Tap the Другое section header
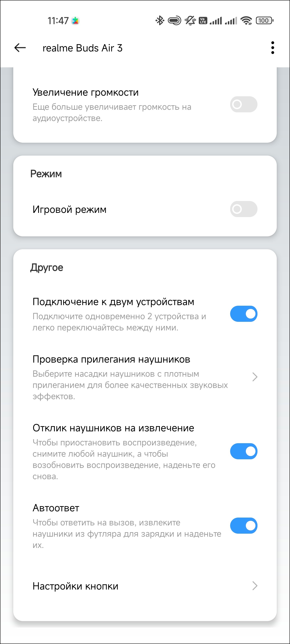This screenshot has height=644, width=290. coord(47,268)
